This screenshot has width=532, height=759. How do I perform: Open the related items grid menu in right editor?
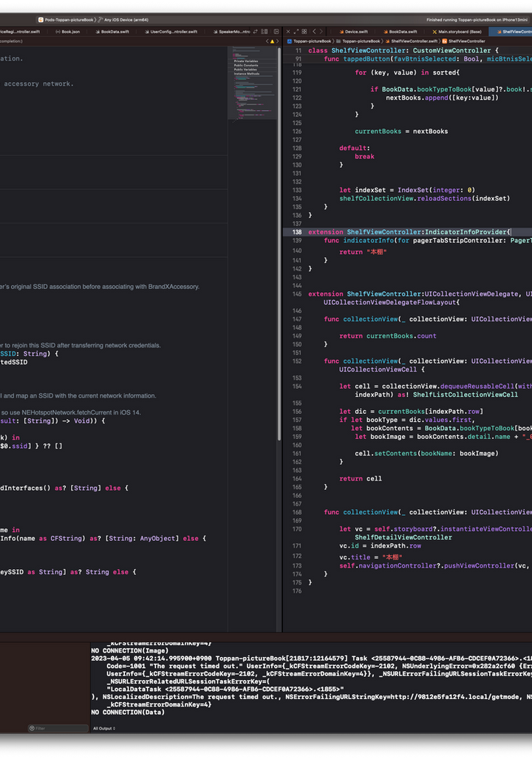[304, 32]
